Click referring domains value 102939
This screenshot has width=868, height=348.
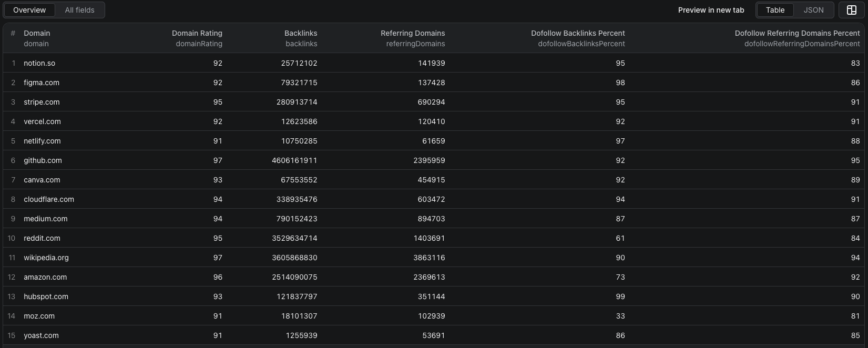point(432,316)
